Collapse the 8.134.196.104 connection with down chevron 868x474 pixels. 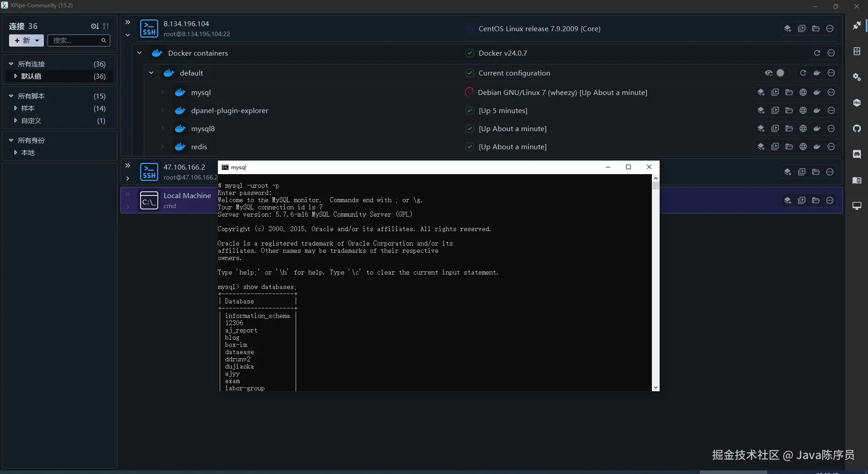128,35
